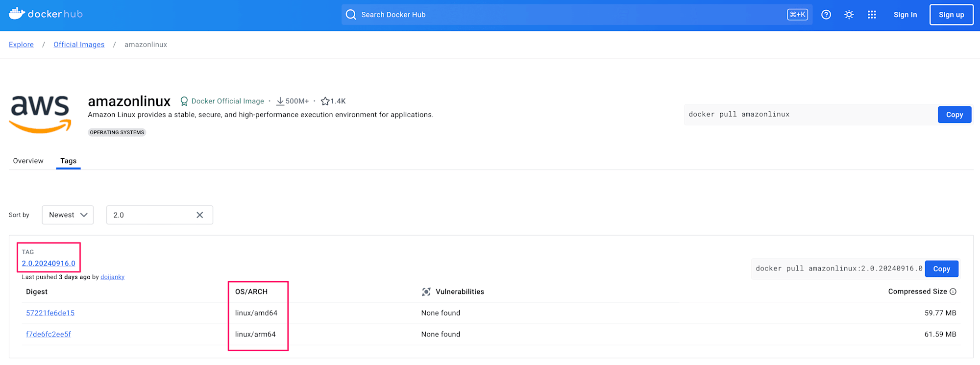Go to Explore breadcrumb link

(21, 45)
